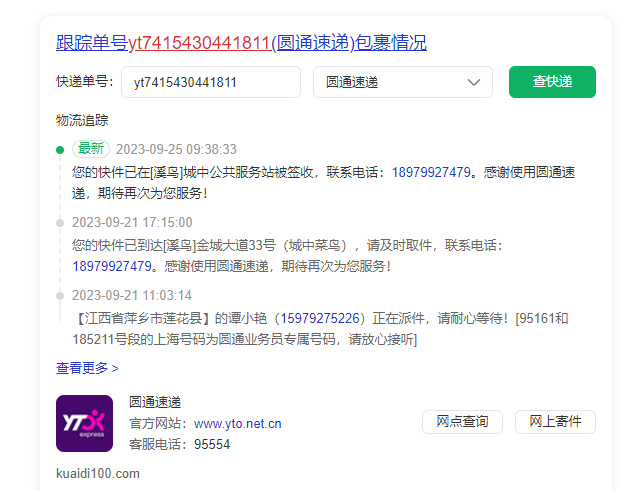Click phone 18979927479 in the 17:15:00 entry
The image size is (644, 491).
pos(112,266)
